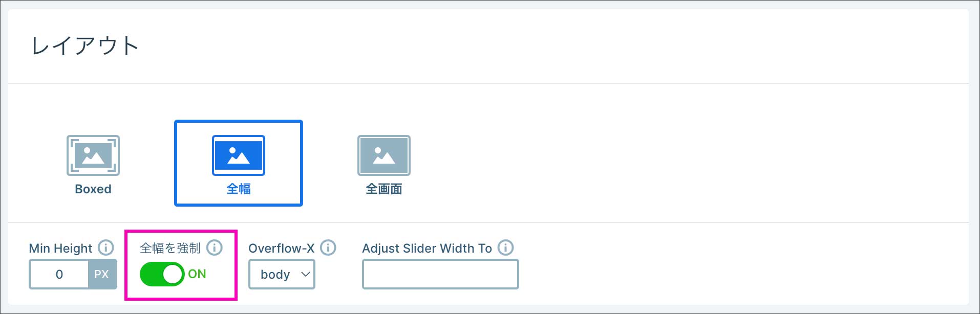Image resolution: width=980 pixels, height=314 pixels.
Task: Click the Boxed text label
Action: coord(93,189)
